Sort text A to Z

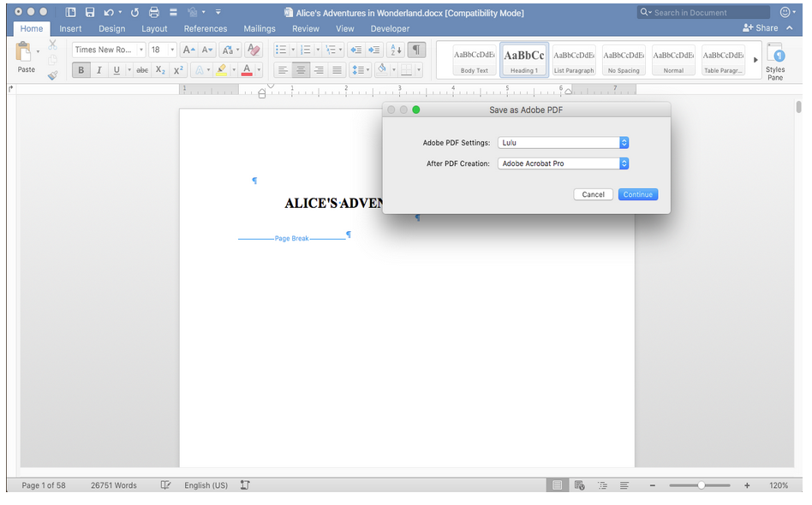tap(397, 50)
